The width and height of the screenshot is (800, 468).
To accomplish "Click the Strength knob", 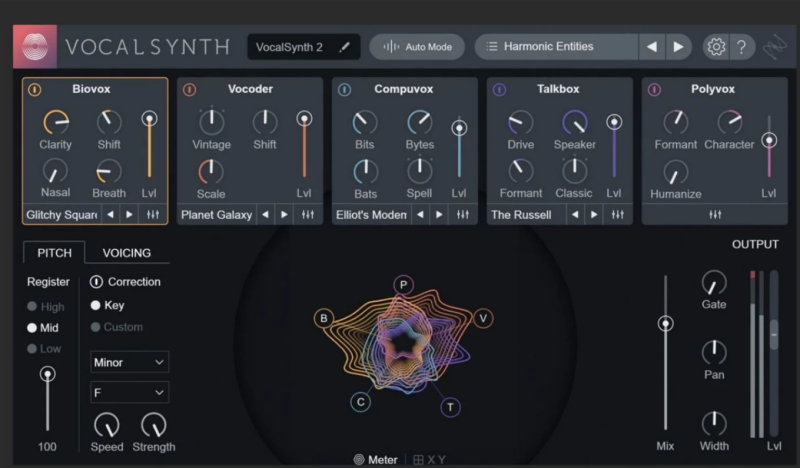I will click(x=154, y=425).
